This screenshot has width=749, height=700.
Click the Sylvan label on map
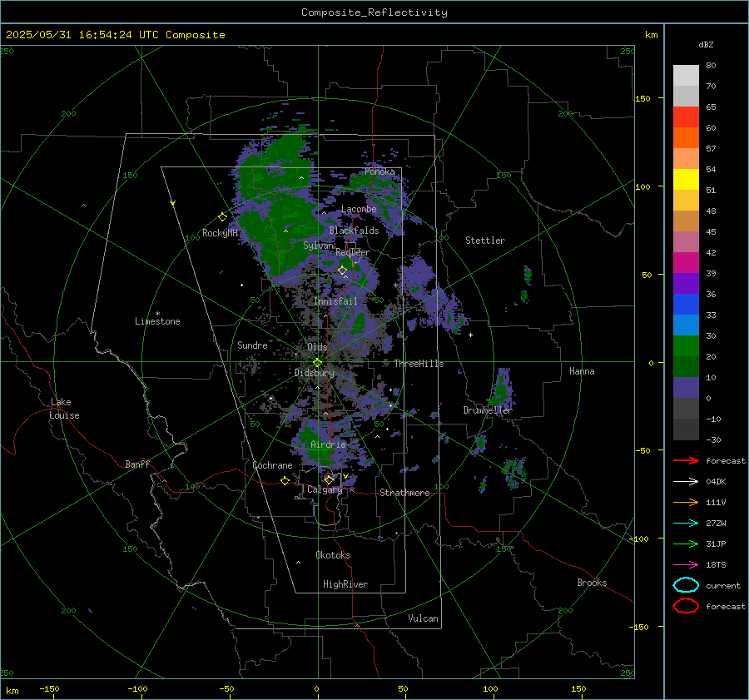coord(319,246)
